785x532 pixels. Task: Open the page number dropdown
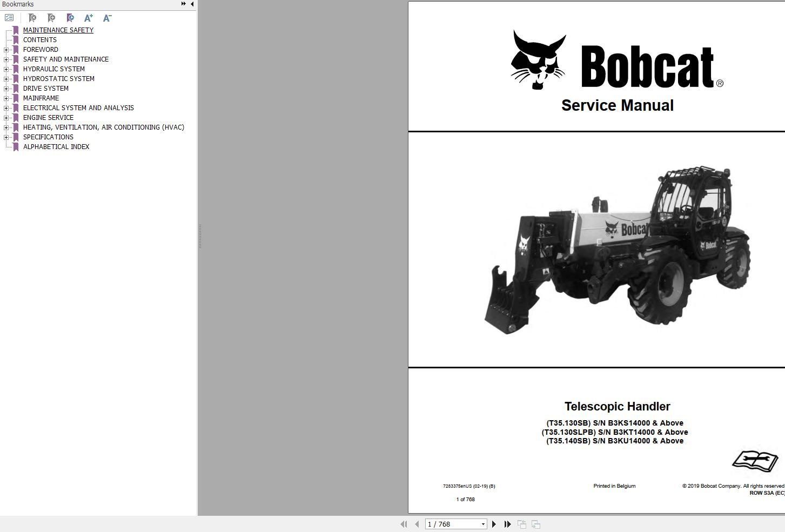tap(482, 524)
